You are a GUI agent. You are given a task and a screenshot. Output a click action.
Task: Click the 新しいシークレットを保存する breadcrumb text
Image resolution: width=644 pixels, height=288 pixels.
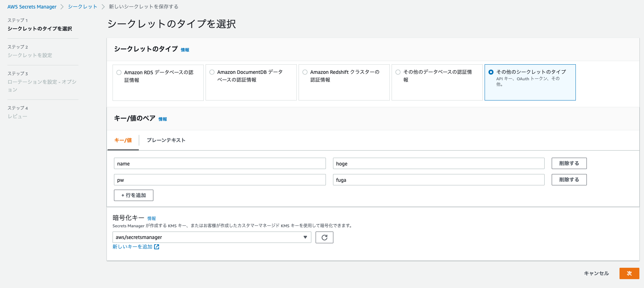click(144, 7)
